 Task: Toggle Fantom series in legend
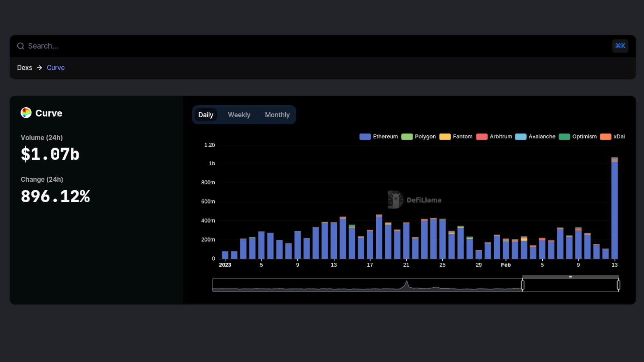coord(456,137)
